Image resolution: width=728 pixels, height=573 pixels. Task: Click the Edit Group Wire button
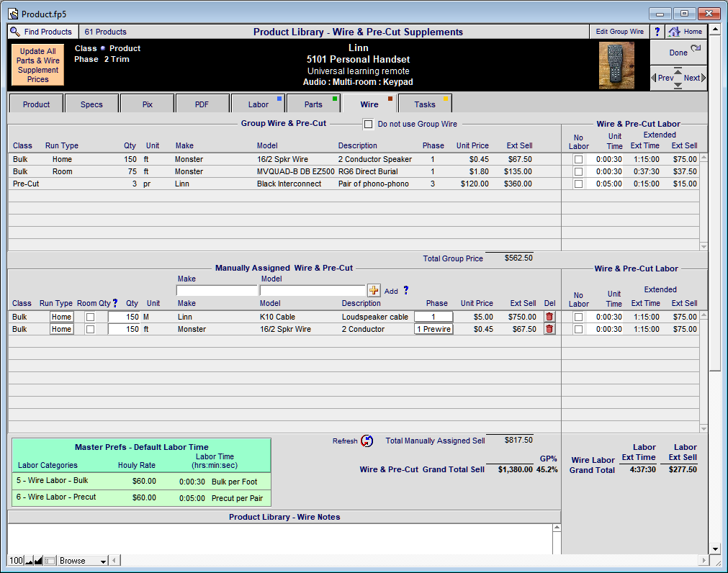pyautogui.click(x=619, y=32)
